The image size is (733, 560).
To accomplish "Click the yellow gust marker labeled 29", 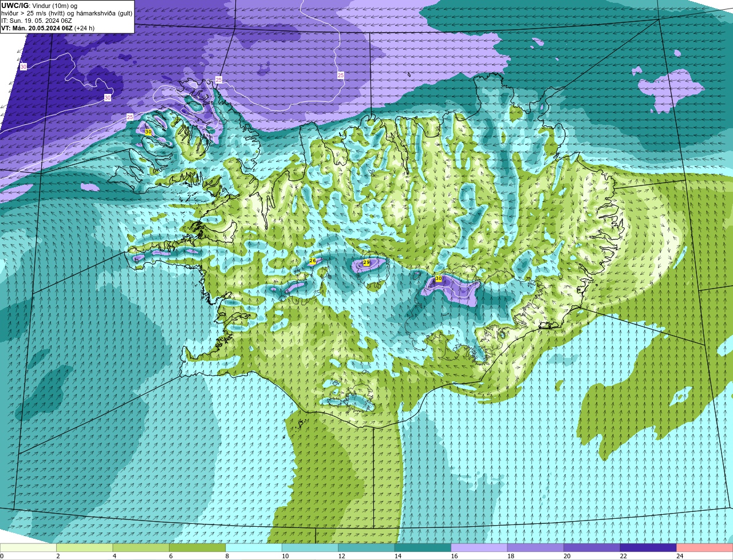I will tap(366, 262).
